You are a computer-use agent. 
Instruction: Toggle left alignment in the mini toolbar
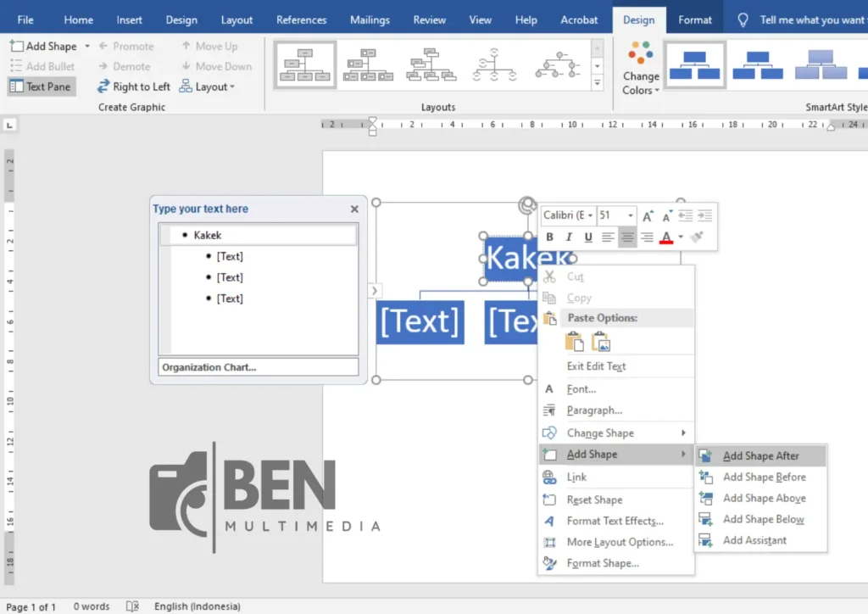click(x=609, y=237)
